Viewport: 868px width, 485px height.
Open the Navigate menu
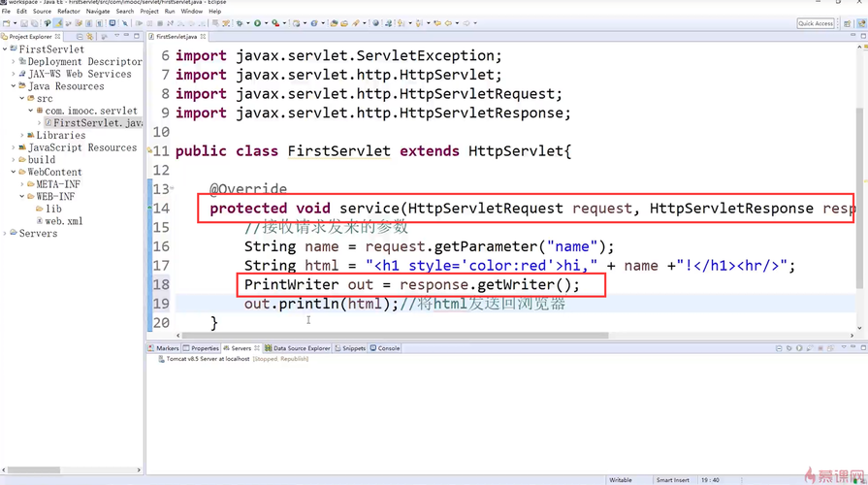(98, 12)
